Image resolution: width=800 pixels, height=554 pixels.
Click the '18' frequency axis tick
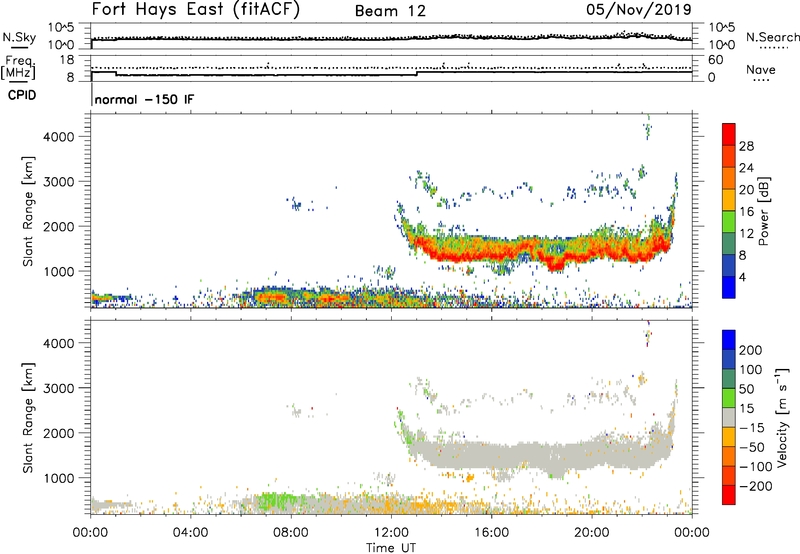(x=67, y=60)
